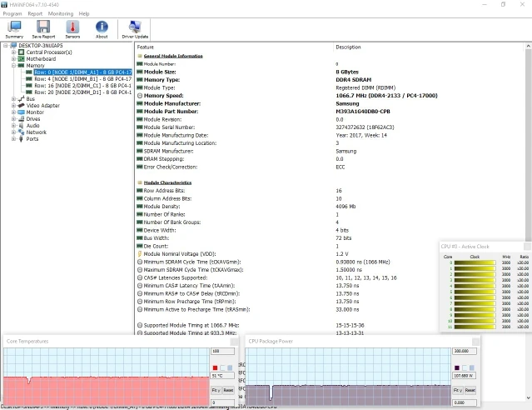
Task: Collapse the Memory tree node
Action: pyautogui.click(x=13, y=66)
